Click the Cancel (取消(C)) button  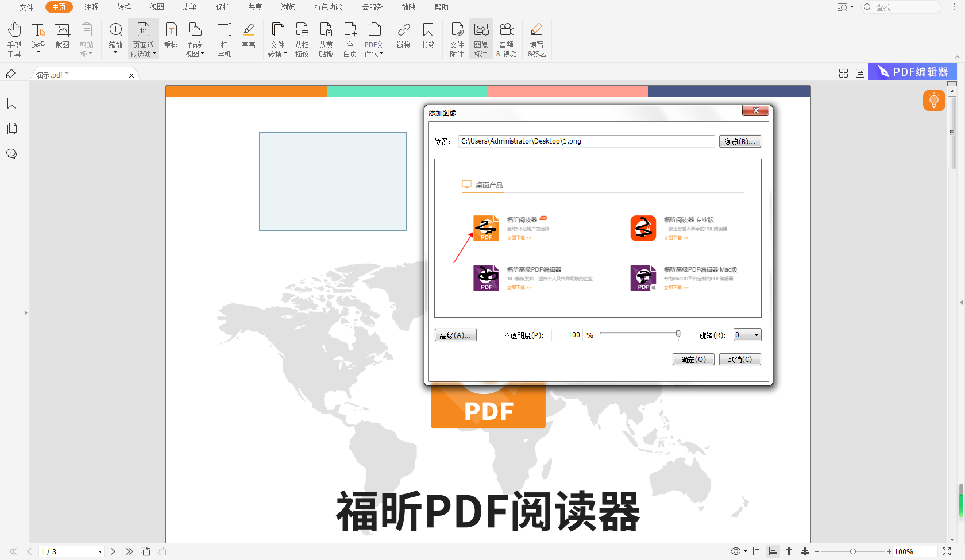point(740,360)
